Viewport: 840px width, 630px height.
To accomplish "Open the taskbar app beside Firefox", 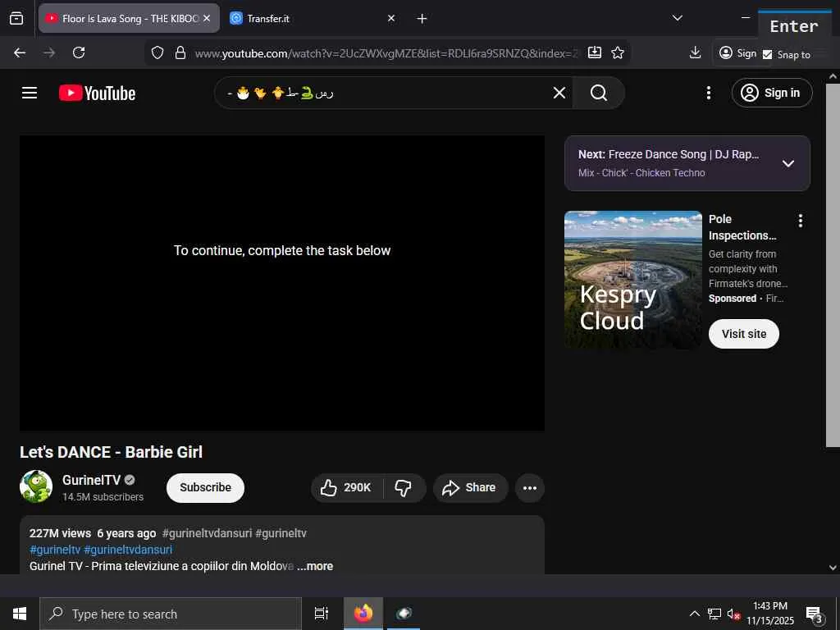I will point(404,614).
